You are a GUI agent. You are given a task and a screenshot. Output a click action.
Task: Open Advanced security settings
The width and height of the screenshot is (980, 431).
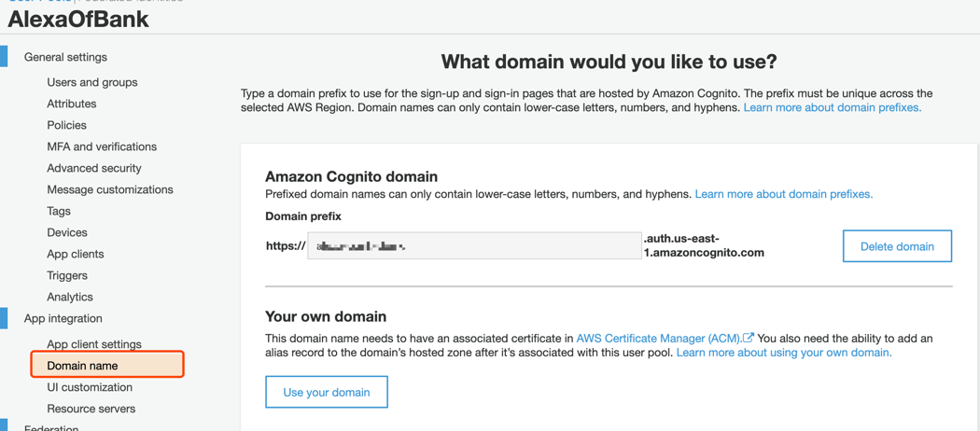[93, 168]
